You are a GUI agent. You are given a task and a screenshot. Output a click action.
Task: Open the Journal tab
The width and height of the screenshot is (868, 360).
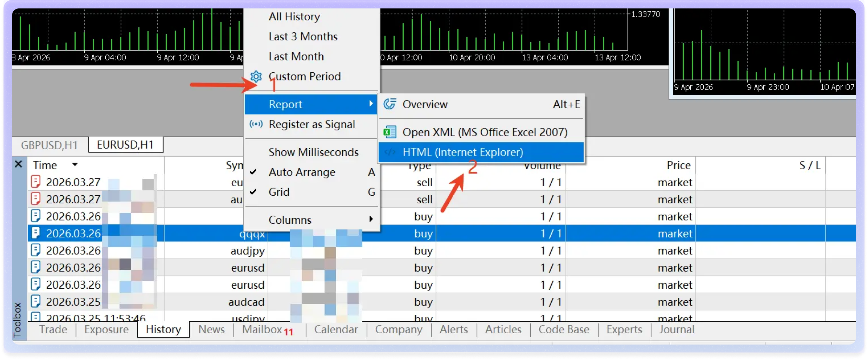(677, 329)
